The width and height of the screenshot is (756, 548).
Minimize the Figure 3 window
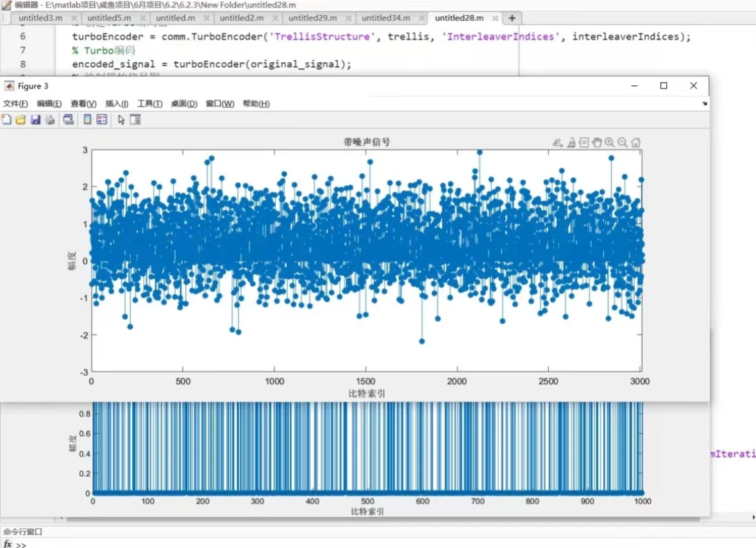point(635,86)
